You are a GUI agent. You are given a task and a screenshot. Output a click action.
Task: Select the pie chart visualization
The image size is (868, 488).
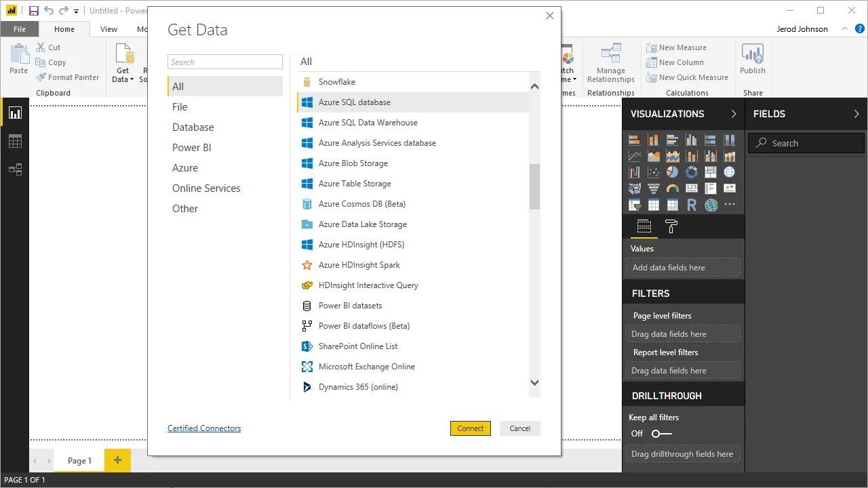coord(673,172)
